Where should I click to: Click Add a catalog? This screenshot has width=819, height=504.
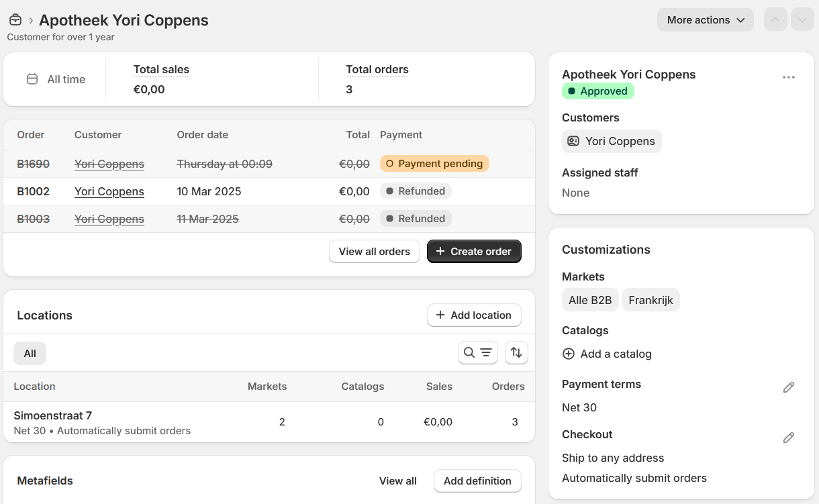[607, 354]
